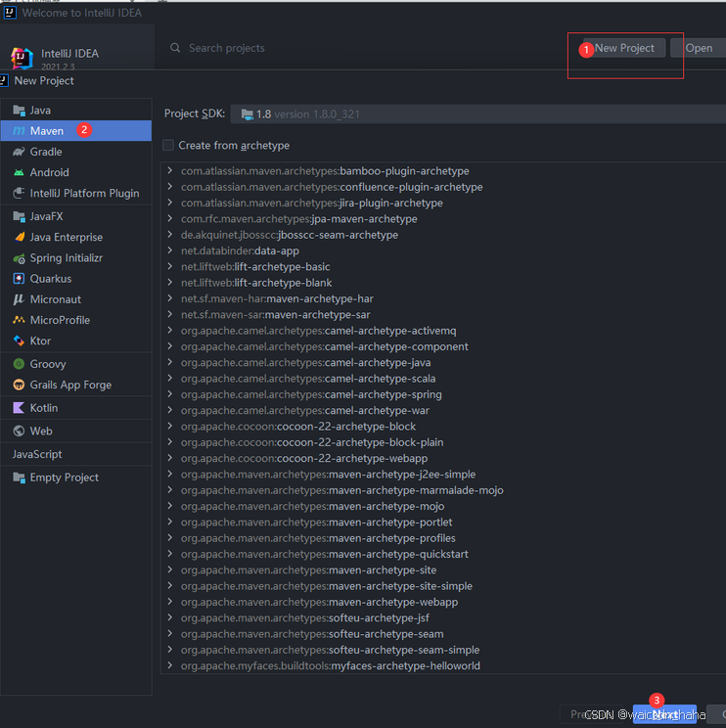Click the Maven 'm' icon in sidebar

pos(19,131)
